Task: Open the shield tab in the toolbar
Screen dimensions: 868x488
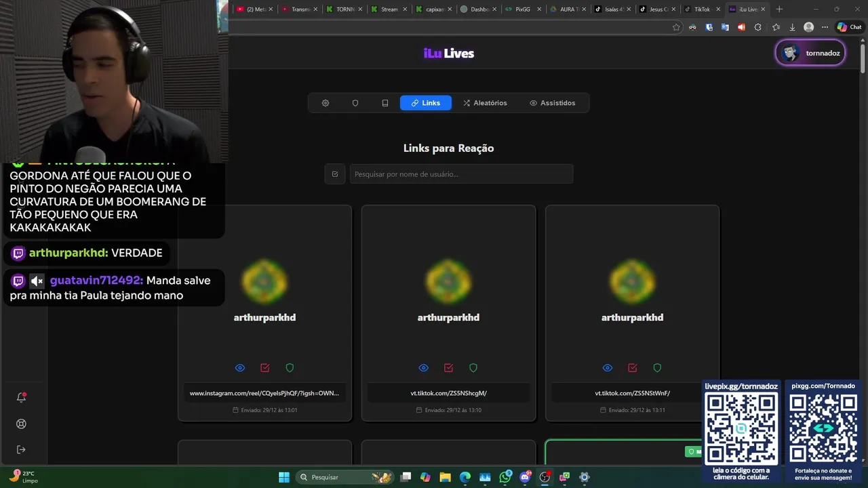Action: coord(355,103)
